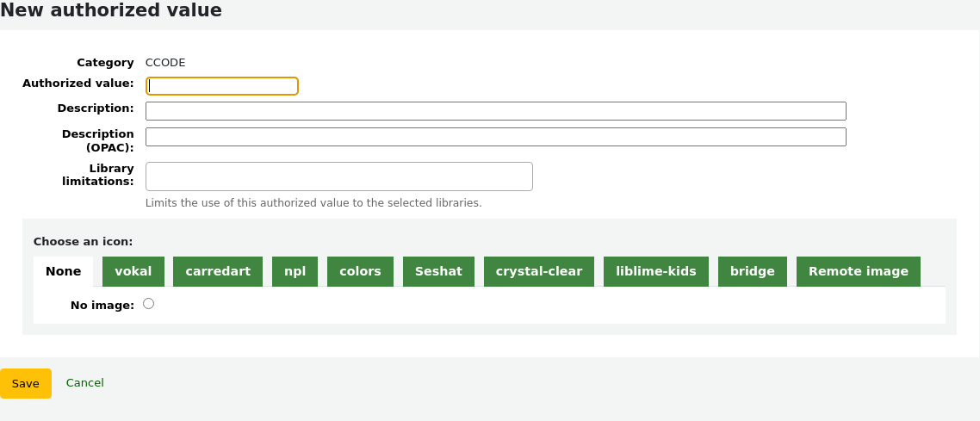Click into the Description input field
This screenshot has width=980, height=421.
(495, 111)
